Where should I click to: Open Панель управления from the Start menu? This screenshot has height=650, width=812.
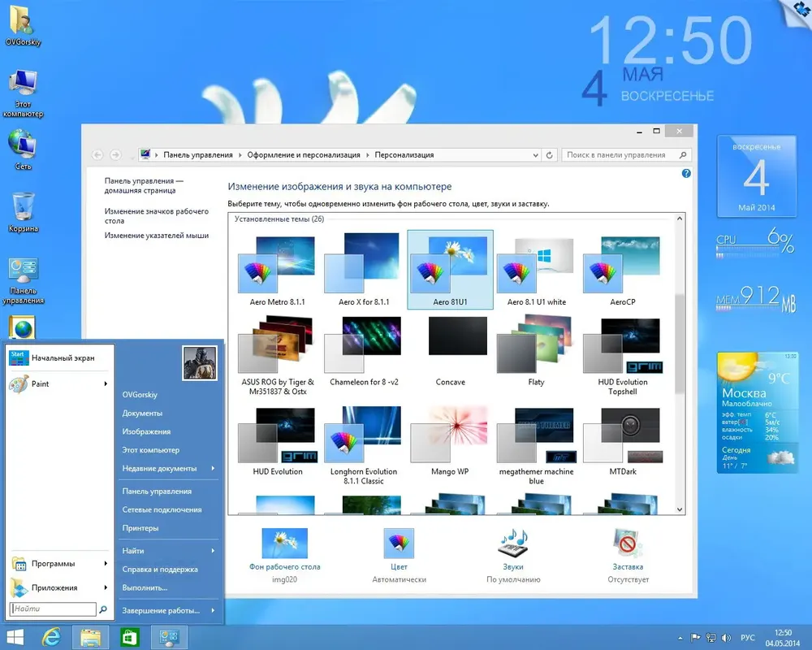coord(157,492)
